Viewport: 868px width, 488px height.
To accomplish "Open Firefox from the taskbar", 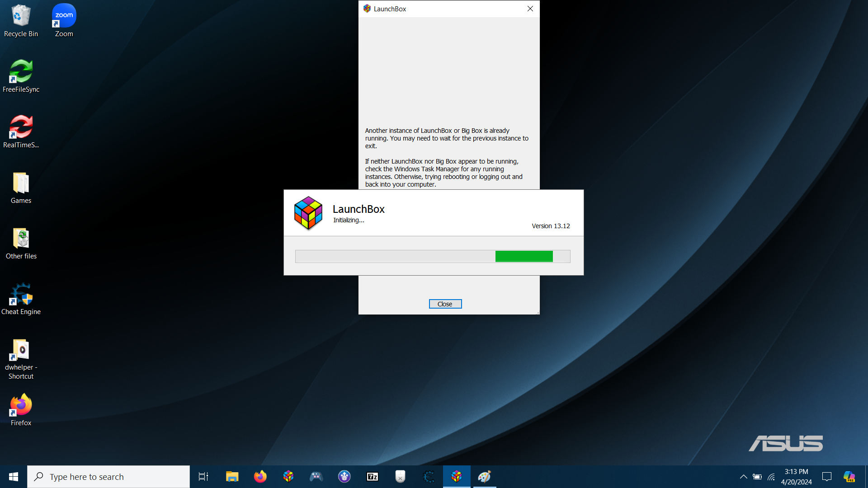I will click(260, 477).
